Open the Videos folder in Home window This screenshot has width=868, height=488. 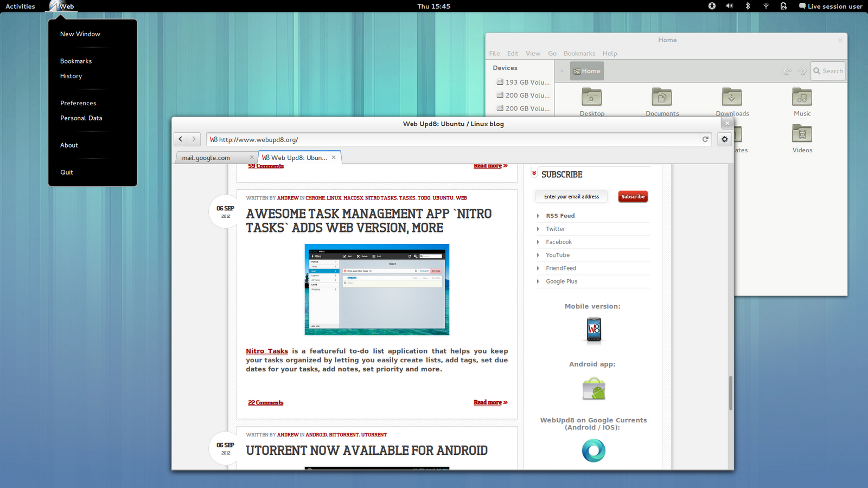(x=802, y=139)
